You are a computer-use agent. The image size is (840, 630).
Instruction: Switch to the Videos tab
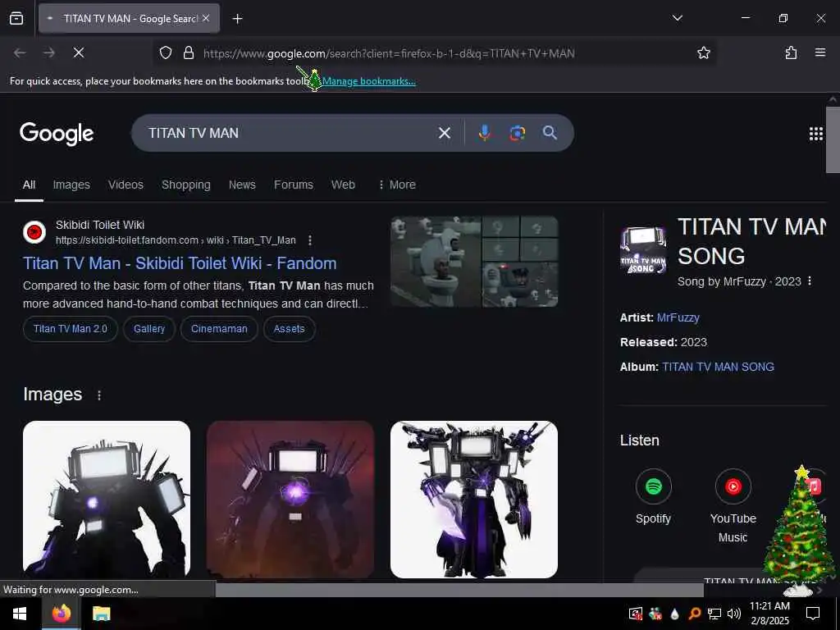(126, 185)
